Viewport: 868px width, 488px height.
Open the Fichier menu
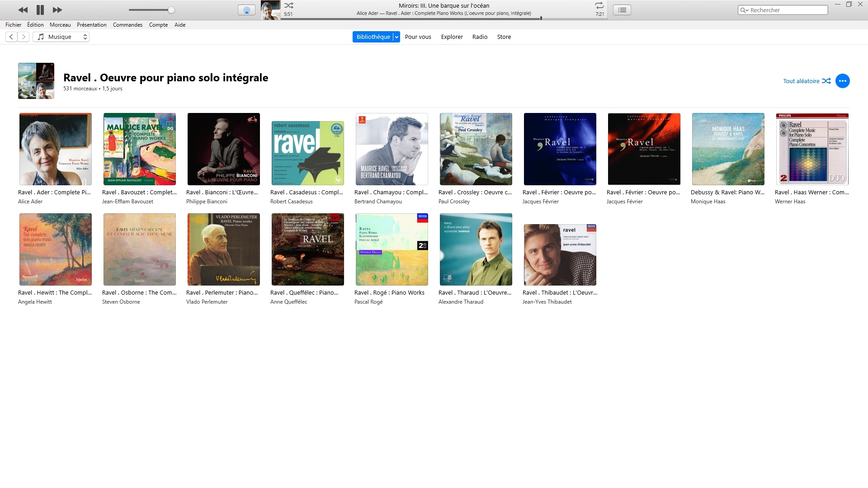[x=14, y=25]
